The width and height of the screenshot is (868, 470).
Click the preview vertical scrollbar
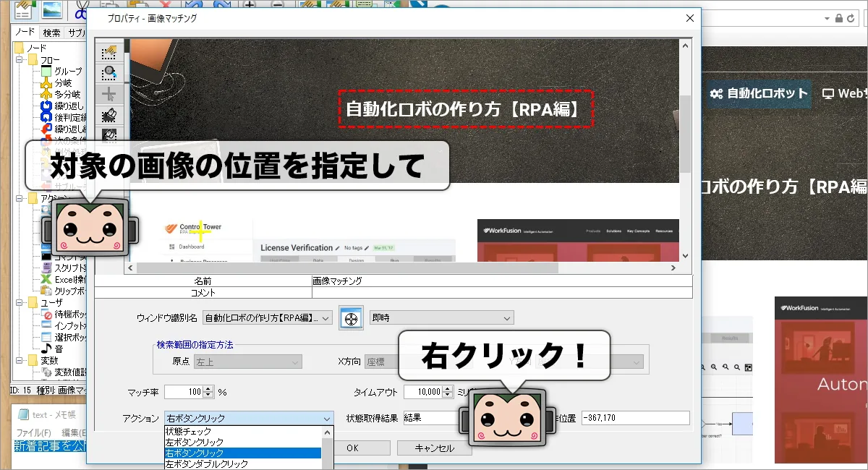[x=685, y=134]
